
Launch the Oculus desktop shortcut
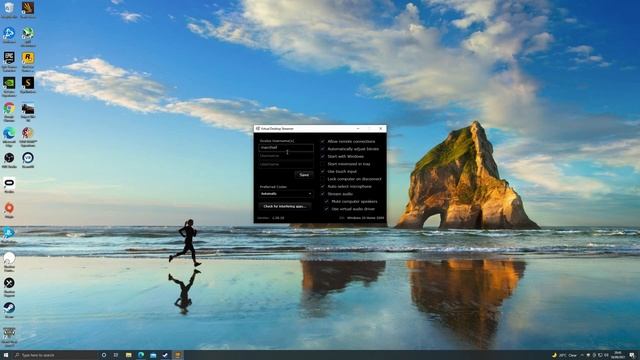point(9,185)
